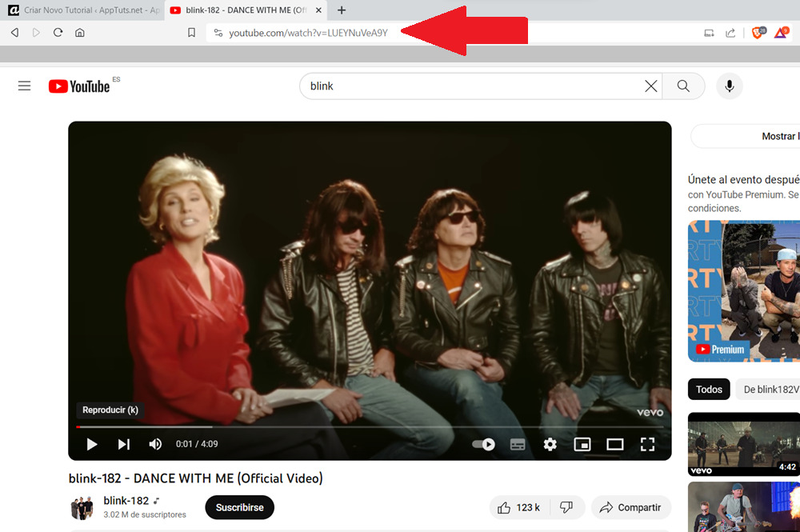Click Compartir share button
Image resolution: width=800 pixels, height=532 pixels.
pyautogui.click(x=630, y=507)
